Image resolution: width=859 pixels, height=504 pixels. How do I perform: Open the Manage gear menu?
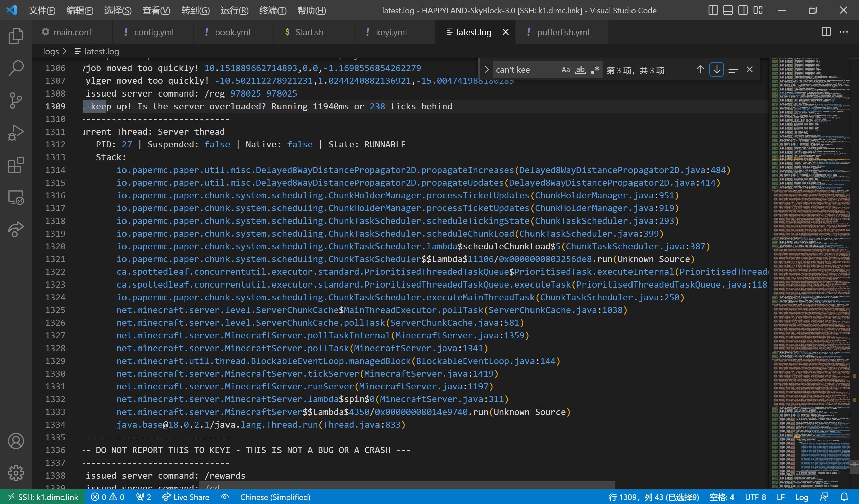(x=16, y=473)
